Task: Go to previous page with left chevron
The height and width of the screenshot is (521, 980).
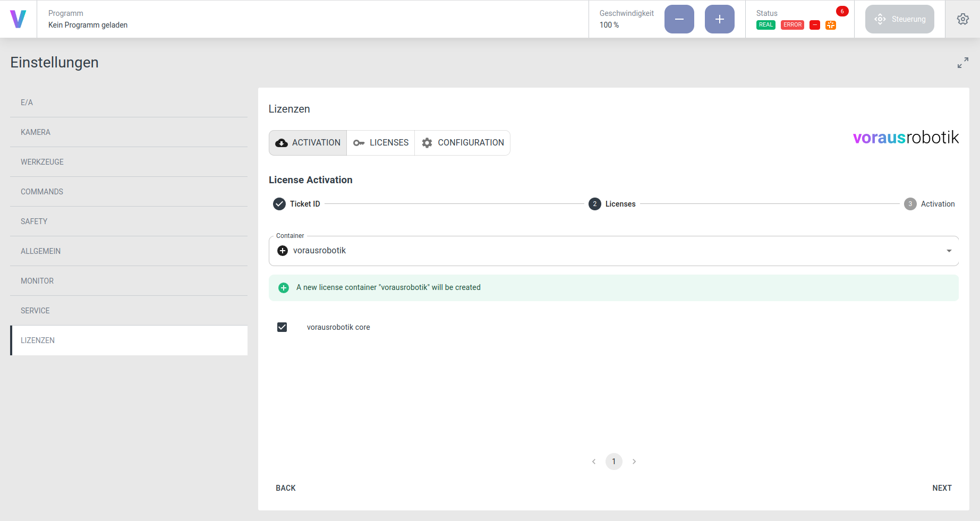Action: click(594, 462)
